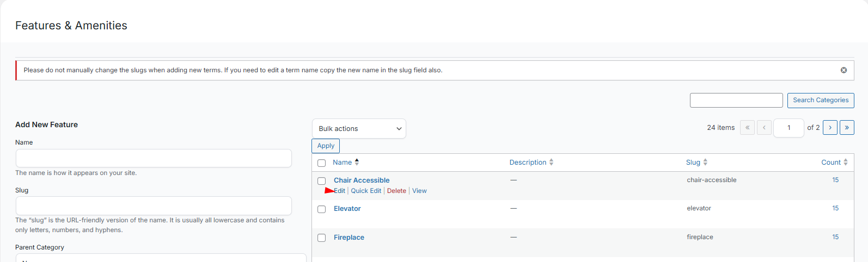The image size is (868, 262).
Task: Sort by Description column arrows
Action: coord(551,162)
